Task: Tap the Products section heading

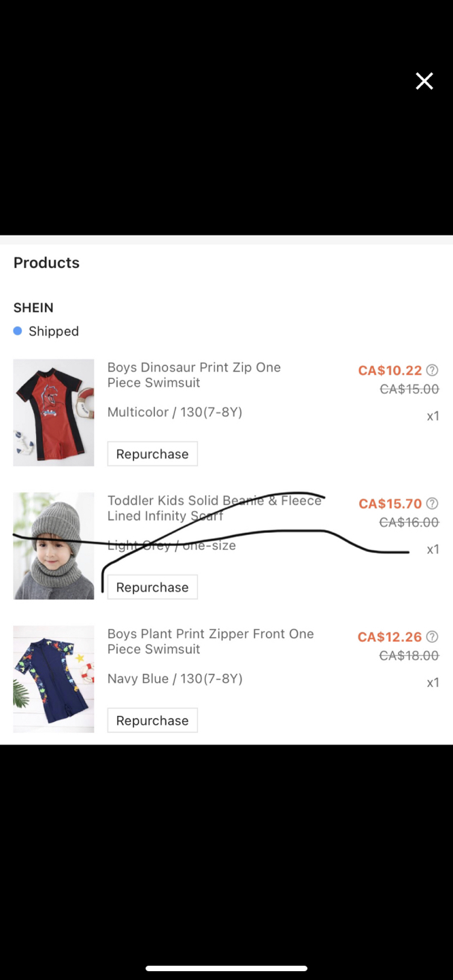Action: (46, 263)
